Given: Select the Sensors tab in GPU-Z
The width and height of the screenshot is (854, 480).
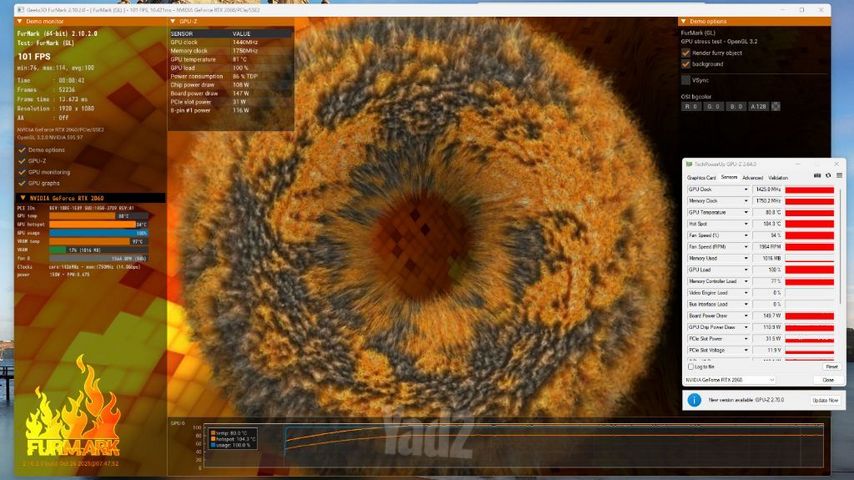Looking at the screenshot, I should coord(729,177).
